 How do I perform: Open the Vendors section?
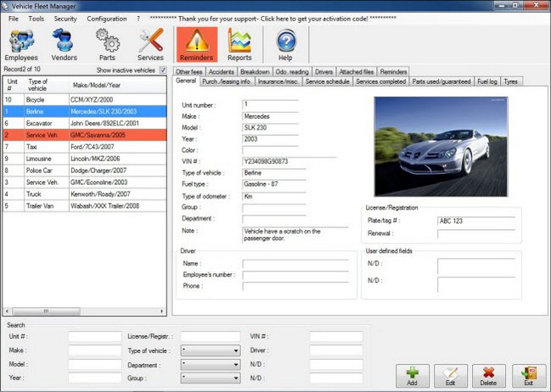pos(64,44)
